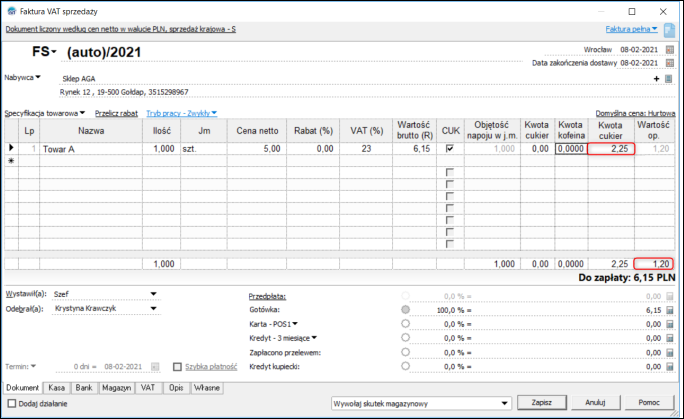684x419 pixels.
Task: Open buyer list icon beside plus sign
Action: 668,78
